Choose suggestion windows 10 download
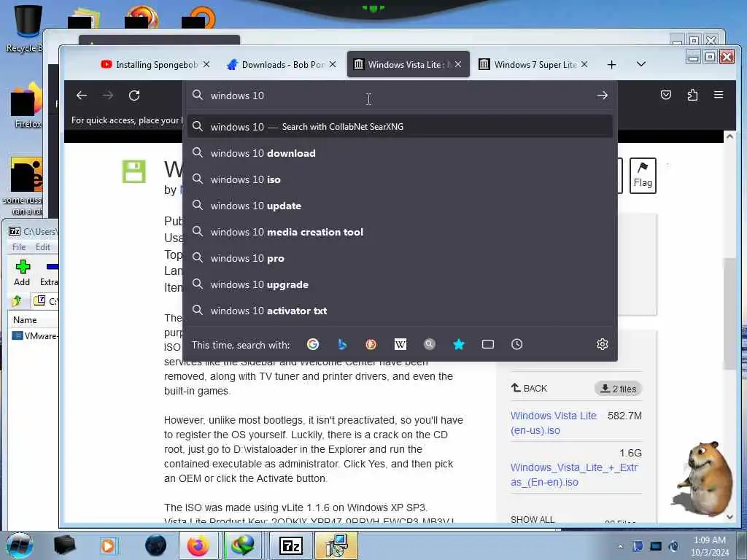747x560 pixels. coord(400,153)
